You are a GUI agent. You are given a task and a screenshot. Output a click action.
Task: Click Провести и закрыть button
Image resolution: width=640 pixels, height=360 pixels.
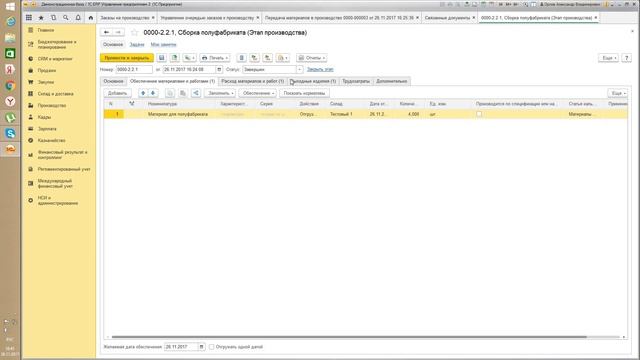127,58
